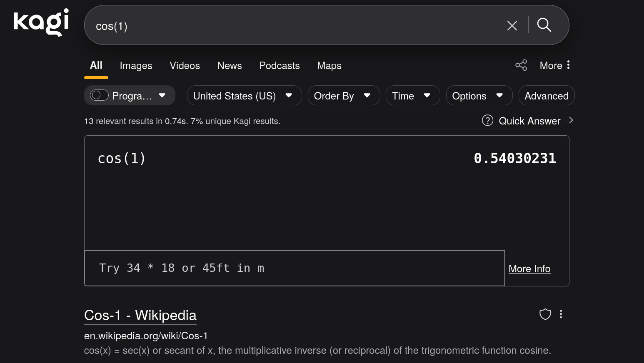Open the More vertical dots menu
Viewport: 644px width, 363px height.
coord(568,65)
